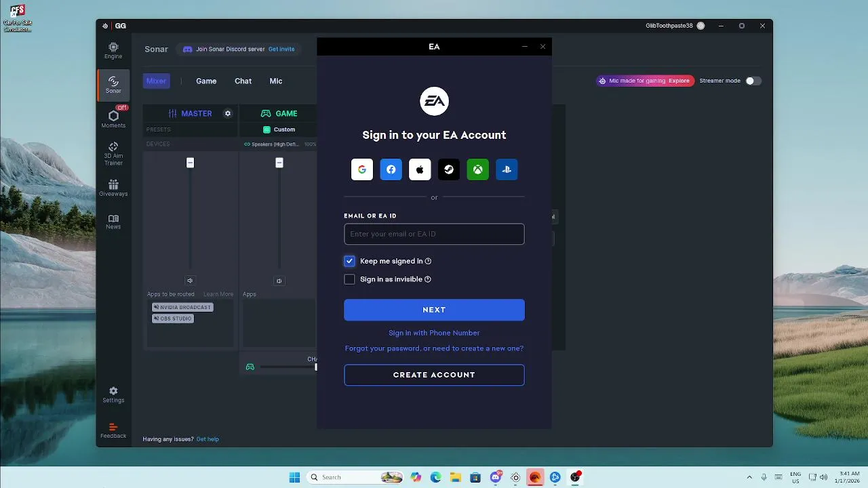The image size is (868, 488).
Task: Switch to the Chat tab in Sonar
Action: click(243, 81)
